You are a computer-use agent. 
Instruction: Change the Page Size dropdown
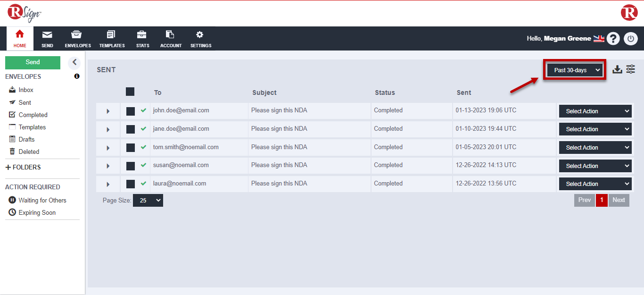(x=148, y=201)
